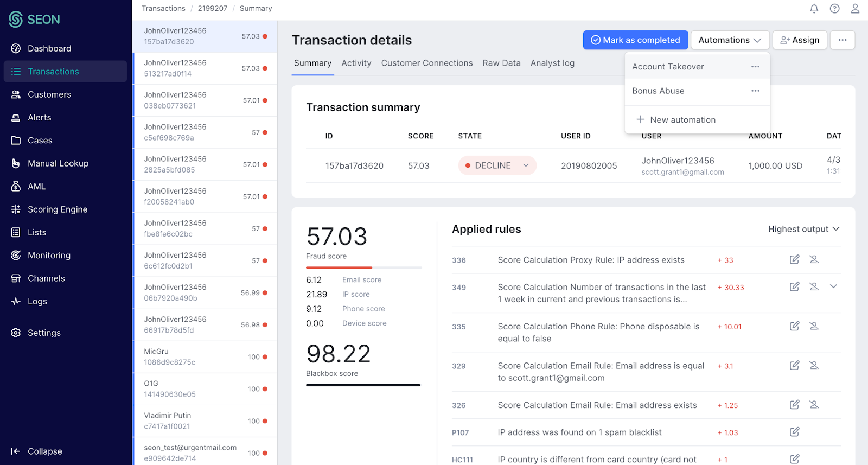Screen dimensions: 868x465
Task: Click the Blackbox score bar
Action: (363, 385)
